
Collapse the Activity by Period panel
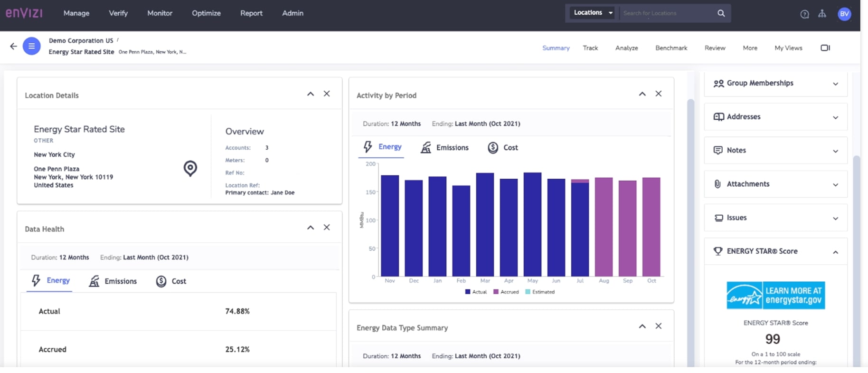click(x=642, y=94)
